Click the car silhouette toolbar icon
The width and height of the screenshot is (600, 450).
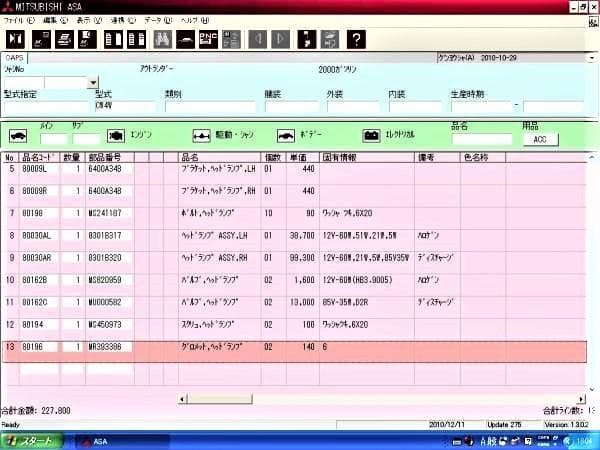tap(185, 39)
